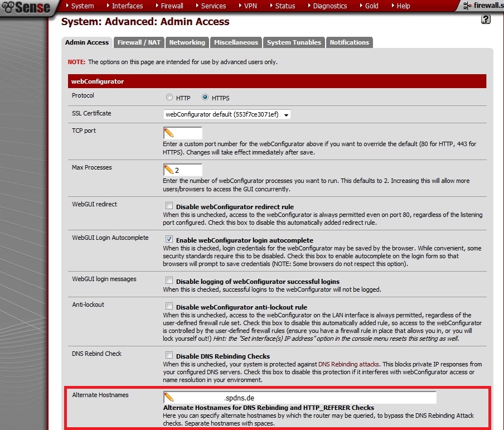Open the Notifications tab

pos(349,42)
